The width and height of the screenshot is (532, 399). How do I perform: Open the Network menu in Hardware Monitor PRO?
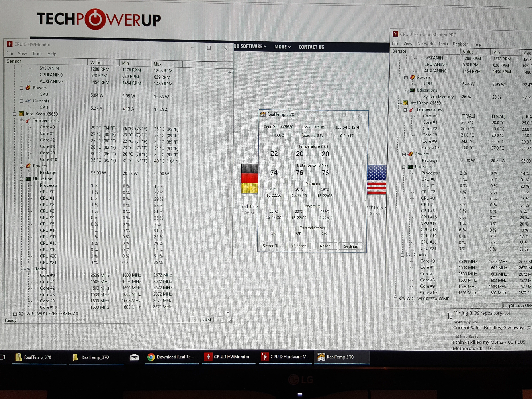pos(425,44)
